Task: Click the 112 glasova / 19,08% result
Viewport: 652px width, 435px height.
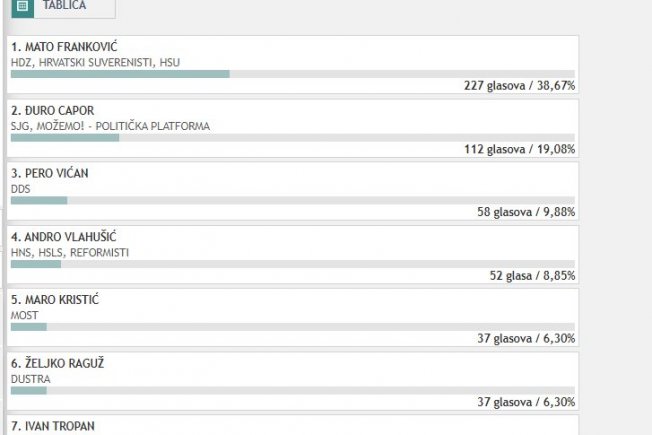Action: tap(519, 149)
